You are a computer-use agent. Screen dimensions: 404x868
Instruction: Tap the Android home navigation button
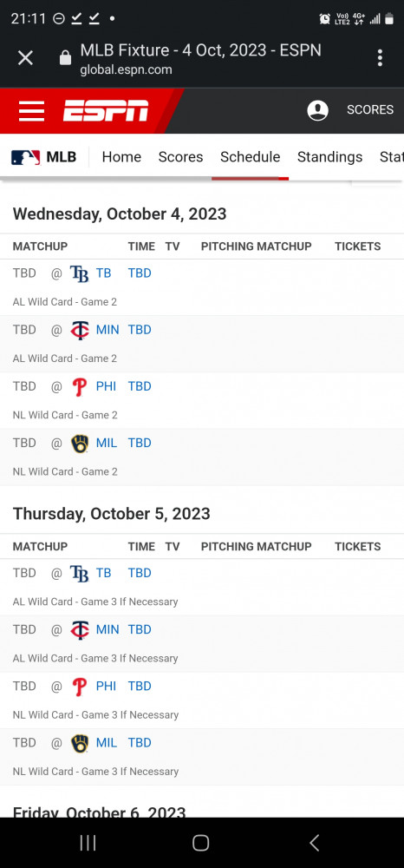200,843
